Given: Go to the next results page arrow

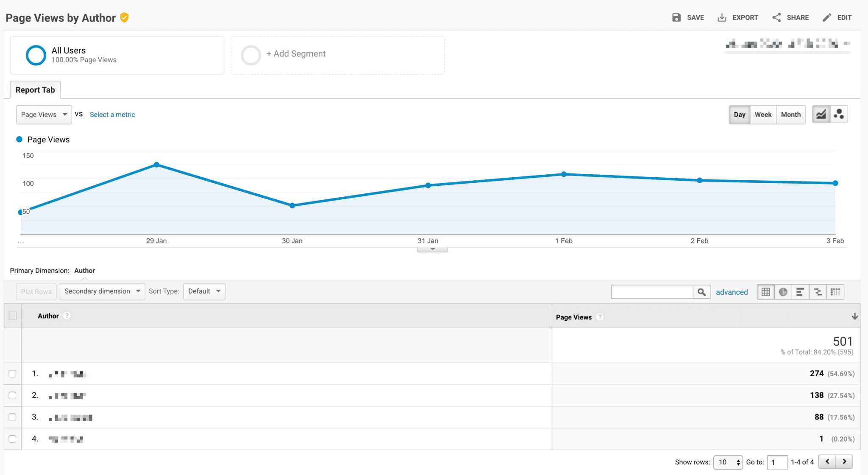Looking at the screenshot, I should 844,461.
